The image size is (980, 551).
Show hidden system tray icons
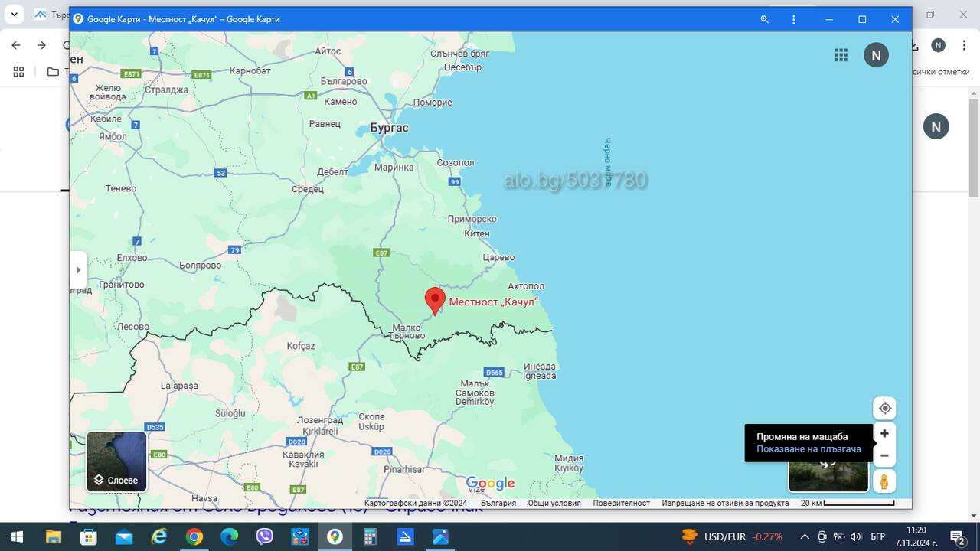tap(805, 536)
